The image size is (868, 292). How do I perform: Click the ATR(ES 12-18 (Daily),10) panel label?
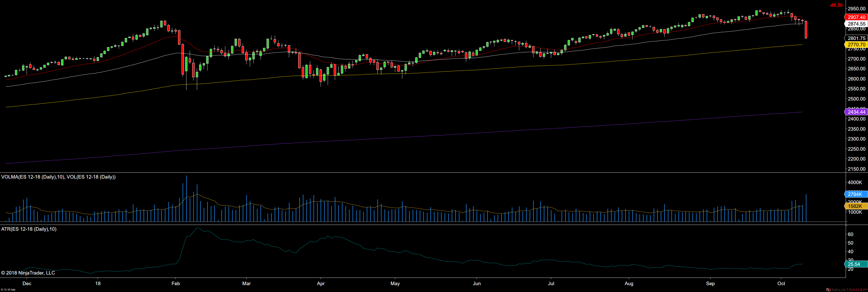click(29, 229)
